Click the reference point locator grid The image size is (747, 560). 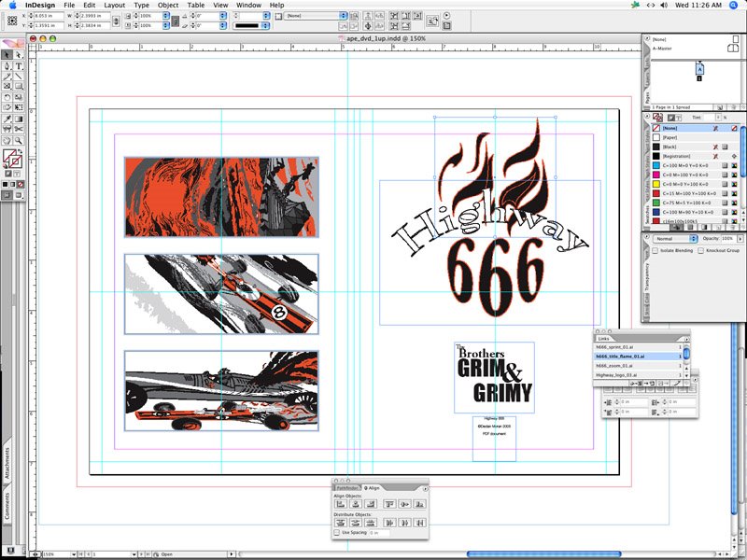(12, 20)
